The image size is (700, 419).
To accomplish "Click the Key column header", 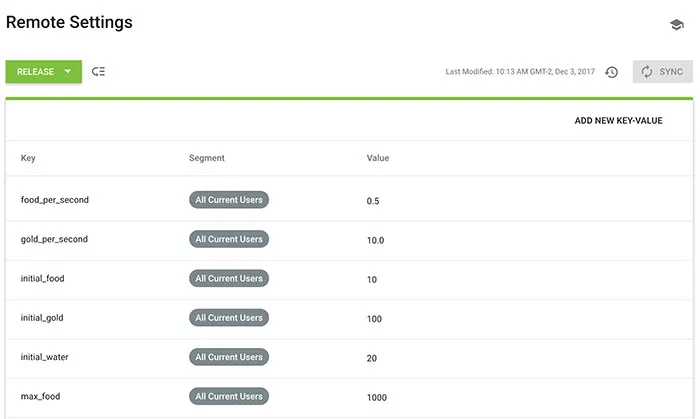I will pos(28,158).
